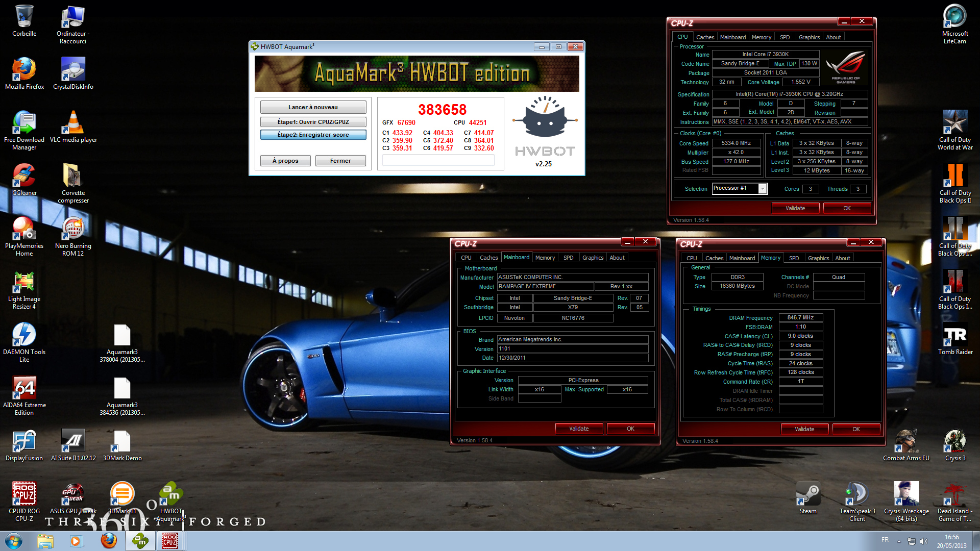The width and height of the screenshot is (980, 551).
Task: Open Free Download Manager shortcut
Action: coord(24,130)
